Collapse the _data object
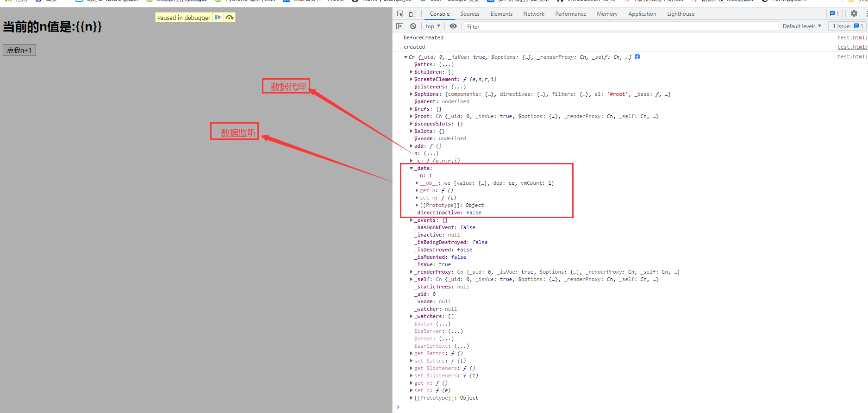The height and width of the screenshot is (413, 868). (411, 169)
